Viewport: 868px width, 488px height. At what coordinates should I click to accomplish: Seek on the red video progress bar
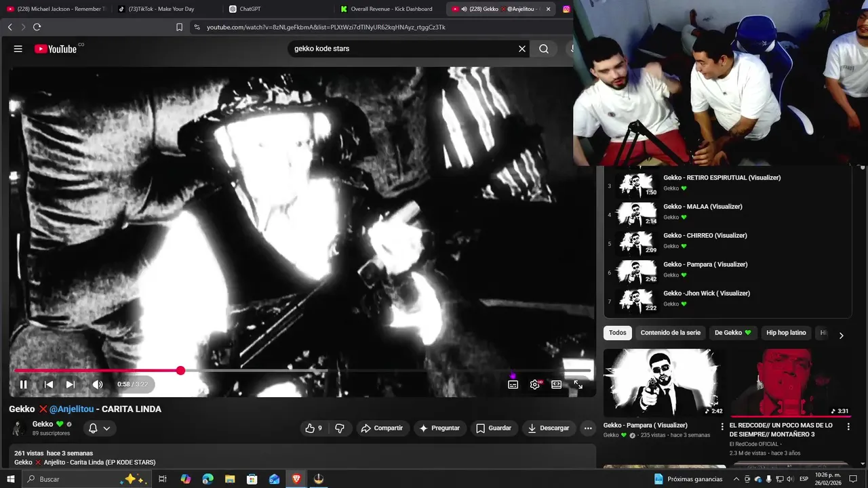pos(302,371)
